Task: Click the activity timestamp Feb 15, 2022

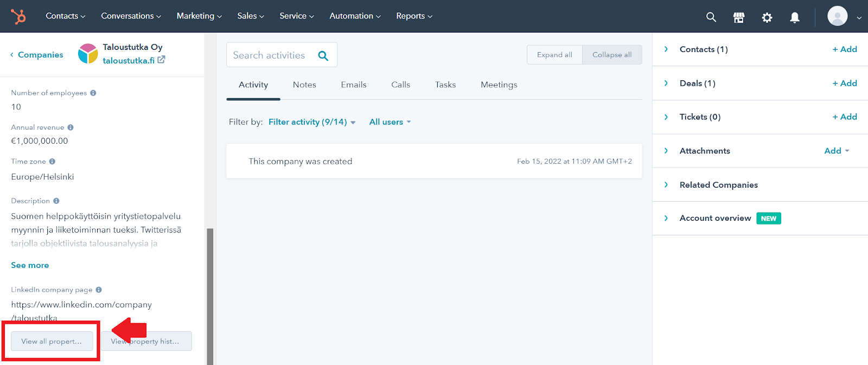Action: point(575,162)
